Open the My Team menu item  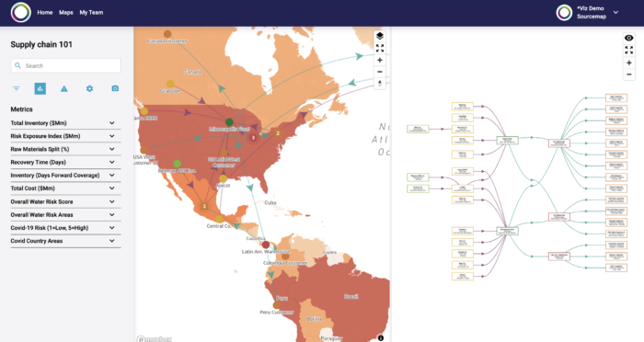[x=91, y=13]
